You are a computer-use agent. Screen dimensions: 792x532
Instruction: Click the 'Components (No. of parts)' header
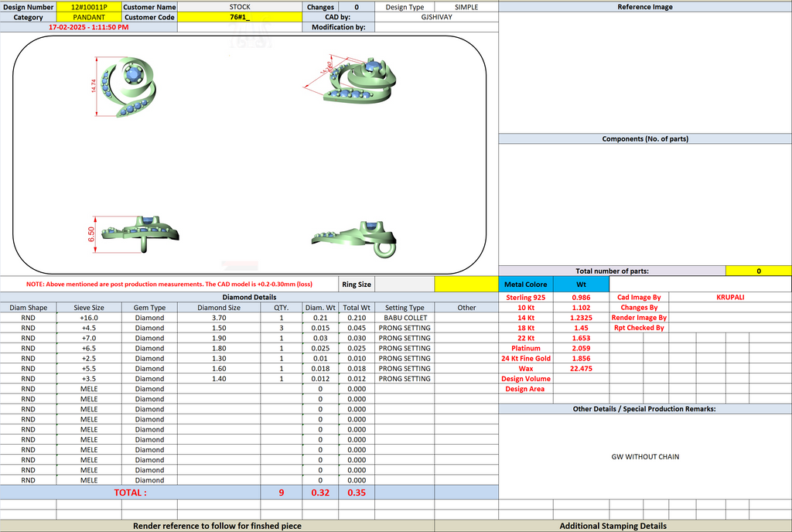coord(645,139)
